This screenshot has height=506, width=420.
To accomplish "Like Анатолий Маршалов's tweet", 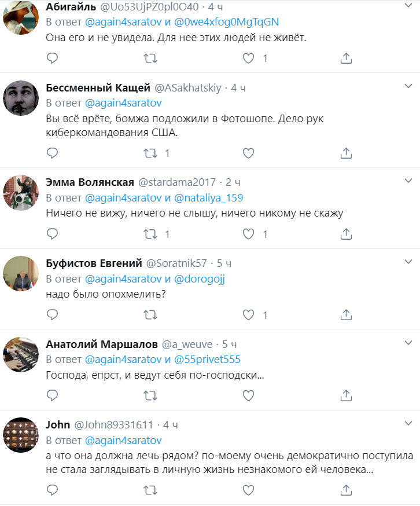I will point(248,396).
